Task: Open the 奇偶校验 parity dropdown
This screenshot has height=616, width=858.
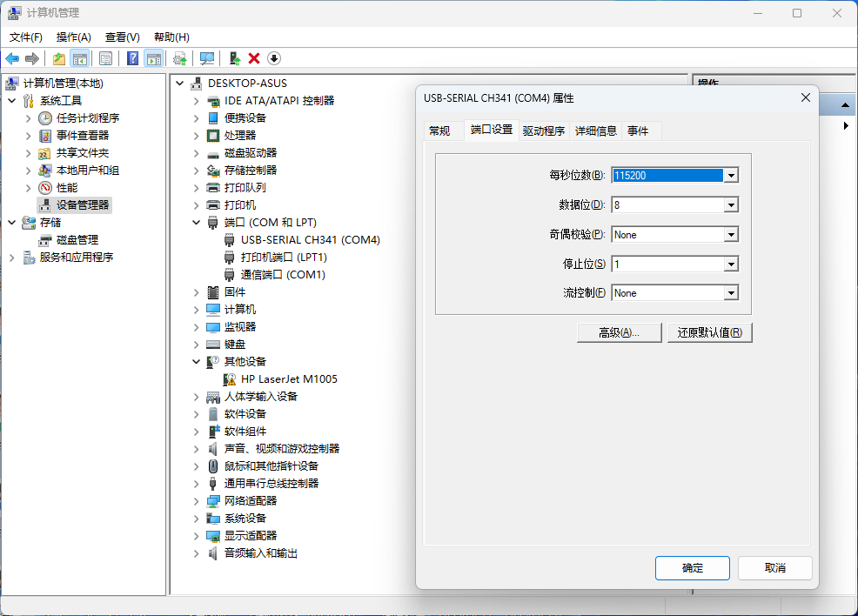Action: pyautogui.click(x=731, y=235)
